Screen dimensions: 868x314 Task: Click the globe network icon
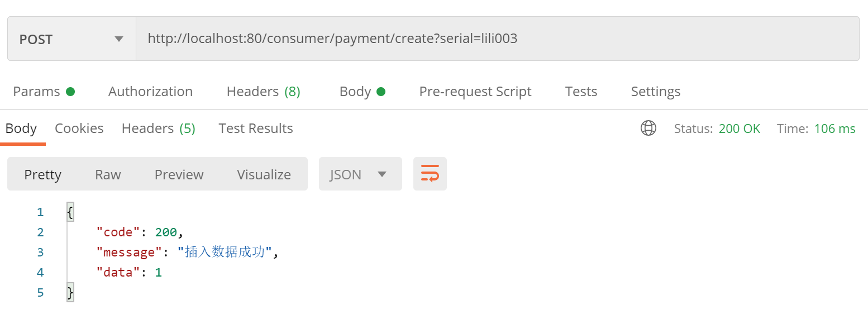[x=648, y=129]
